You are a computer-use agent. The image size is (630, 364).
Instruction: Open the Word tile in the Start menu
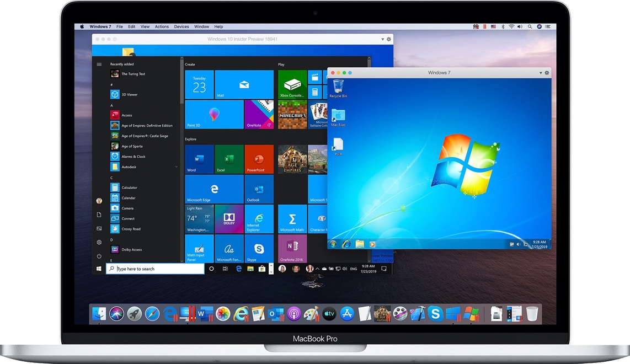click(x=199, y=159)
